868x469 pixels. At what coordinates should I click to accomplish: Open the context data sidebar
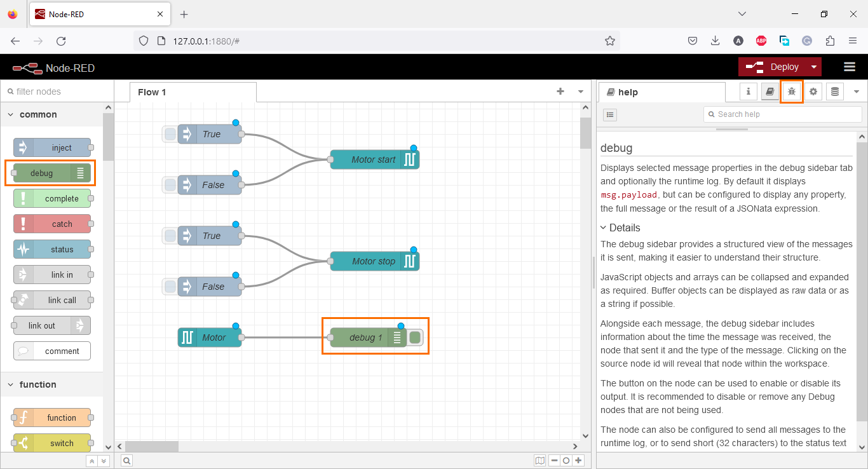(834, 92)
